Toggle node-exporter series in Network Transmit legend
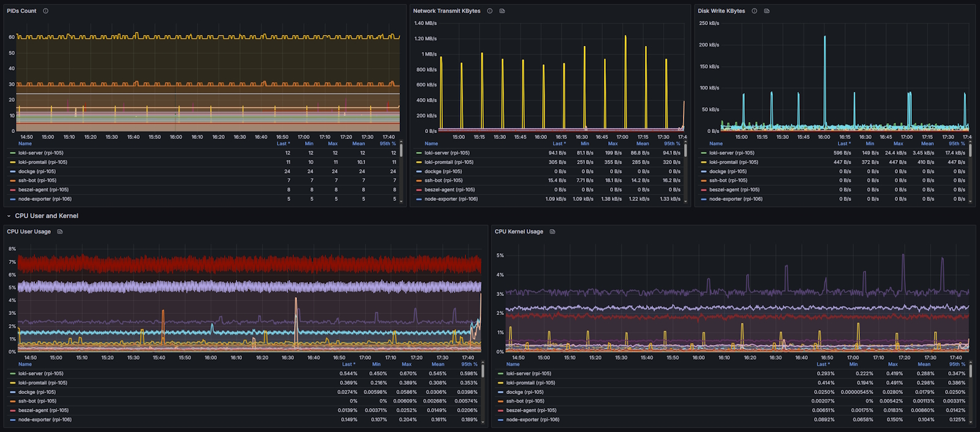 click(x=450, y=199)
